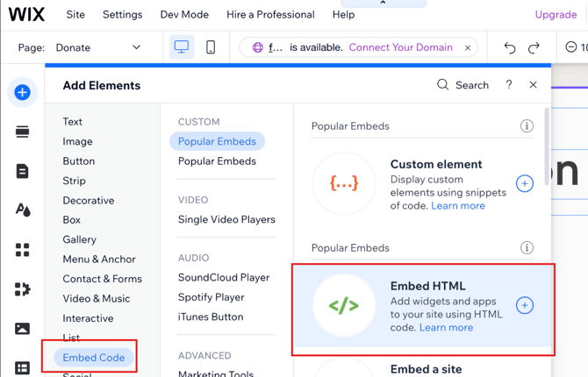Click Search in the Add Elements panel
Image resolution: width=588 pixels, height=377 pixels.
[x=463, y=85]
